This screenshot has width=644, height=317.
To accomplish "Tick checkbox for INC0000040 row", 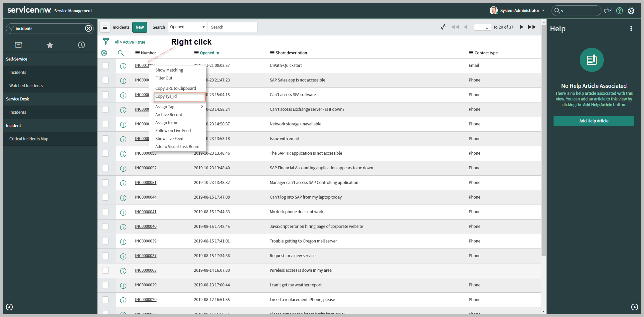I will [x=105, y=227].
